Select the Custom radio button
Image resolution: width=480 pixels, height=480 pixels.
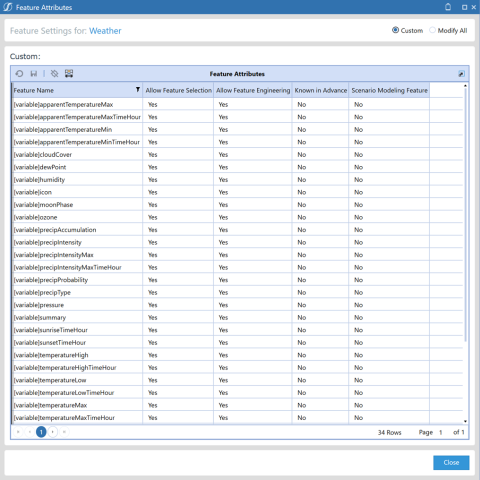click(x=395, y=30)
